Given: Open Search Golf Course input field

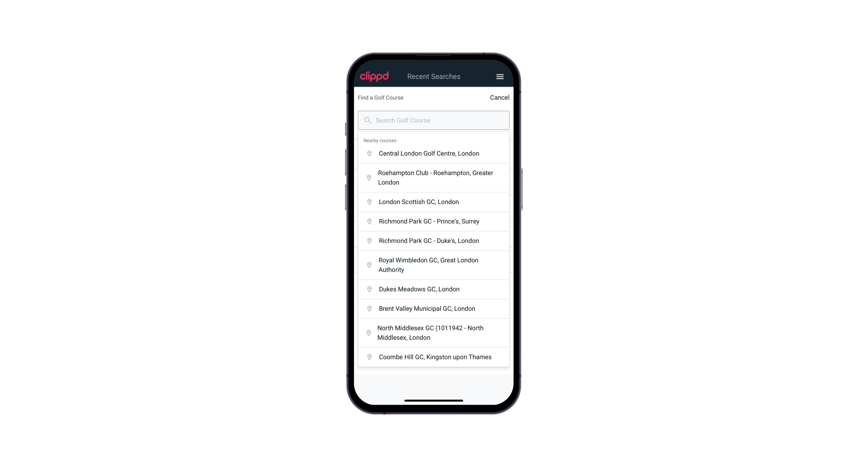Looking at the screenshot, I should coord(434,120).
